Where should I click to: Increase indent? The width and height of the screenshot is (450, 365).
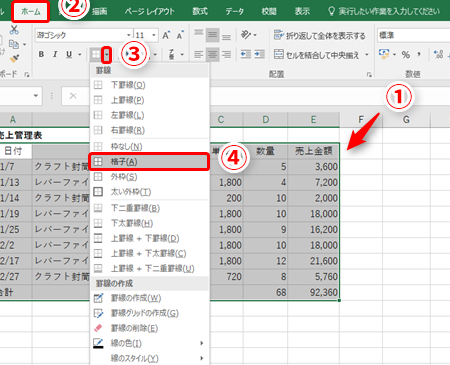[x=259, y=54]
